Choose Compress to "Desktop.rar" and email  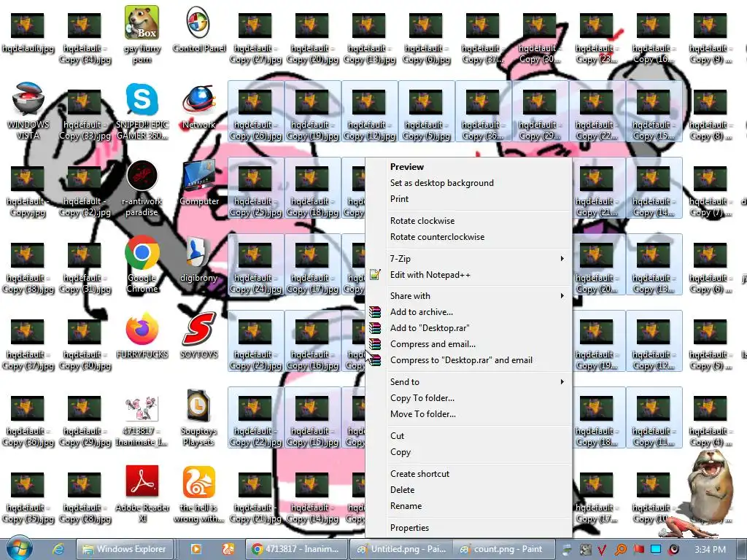tap(469, 360)
